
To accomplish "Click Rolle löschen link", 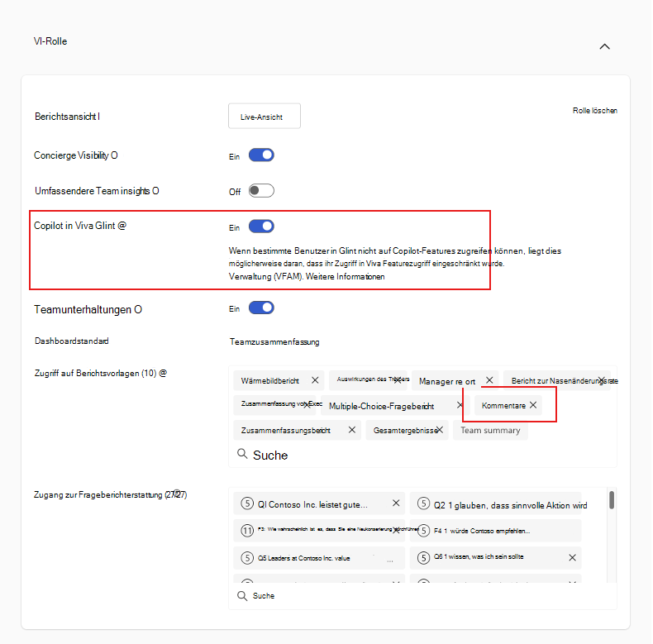I will coord(594,111).
